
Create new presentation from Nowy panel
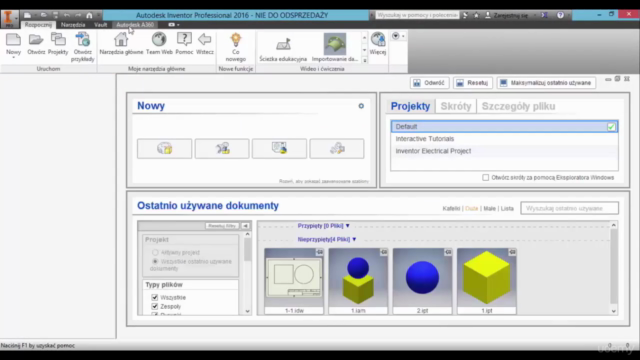pyautogui.click(x=337, y=149)
